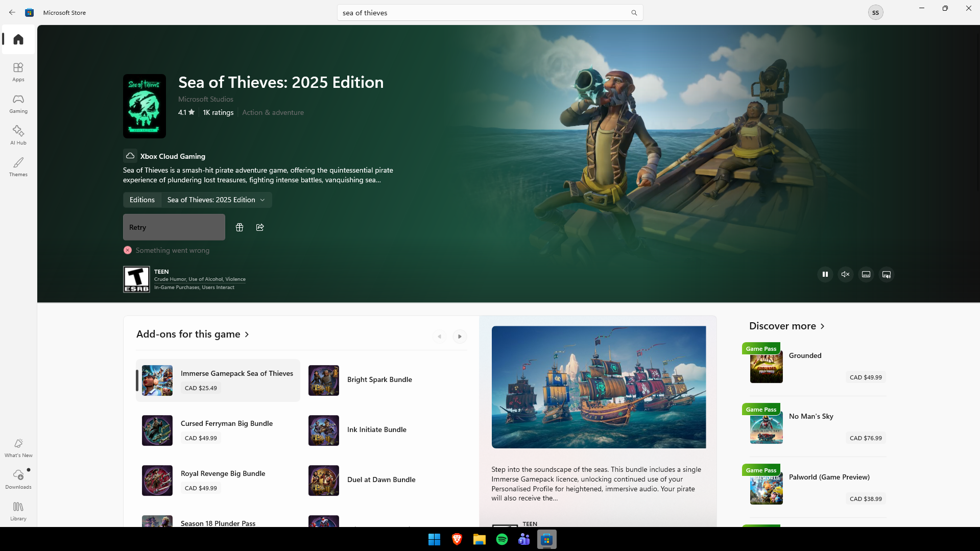The image size is (980, 551).
Task: Click the search box field
Action: pyautogui.click(x=490, y=13)
